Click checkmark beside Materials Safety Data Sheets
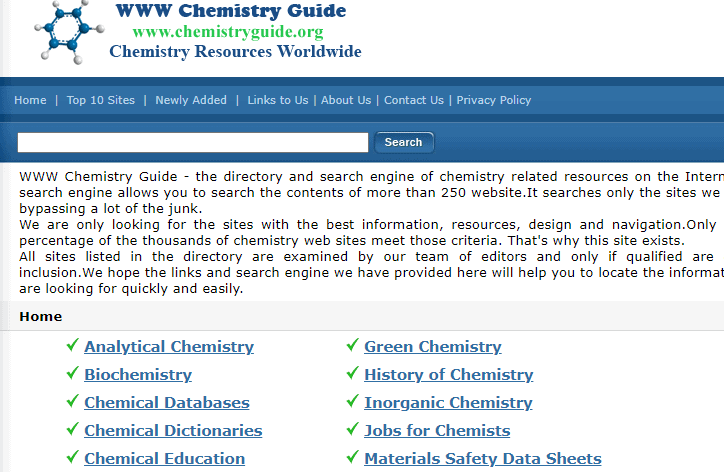Image resolution: width=724 pixels, height=472 pixels. [x=353, y=457]
